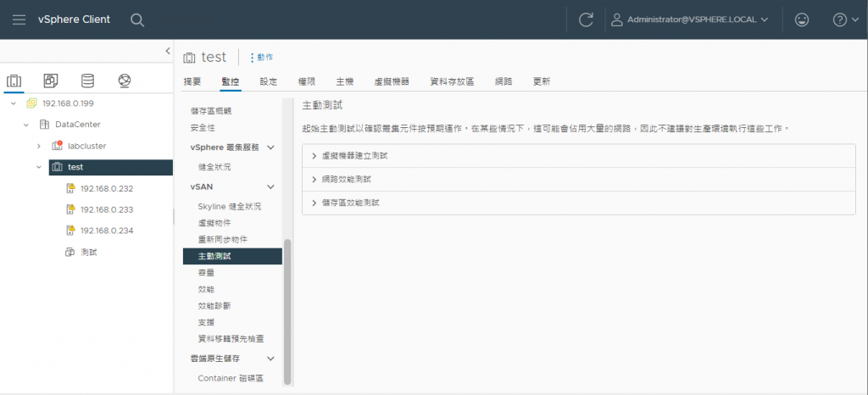The image size is (868, 395).
Task: Collapse the vSAN section
Action: (x=270, y=187)
